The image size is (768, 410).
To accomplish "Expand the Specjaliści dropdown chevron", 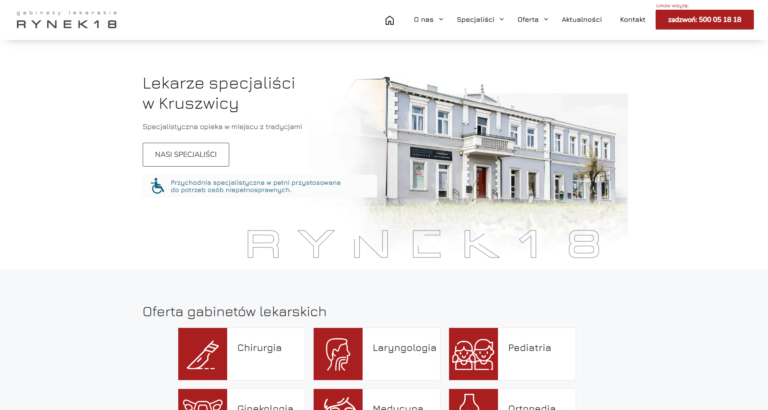I will click(502, 20).
